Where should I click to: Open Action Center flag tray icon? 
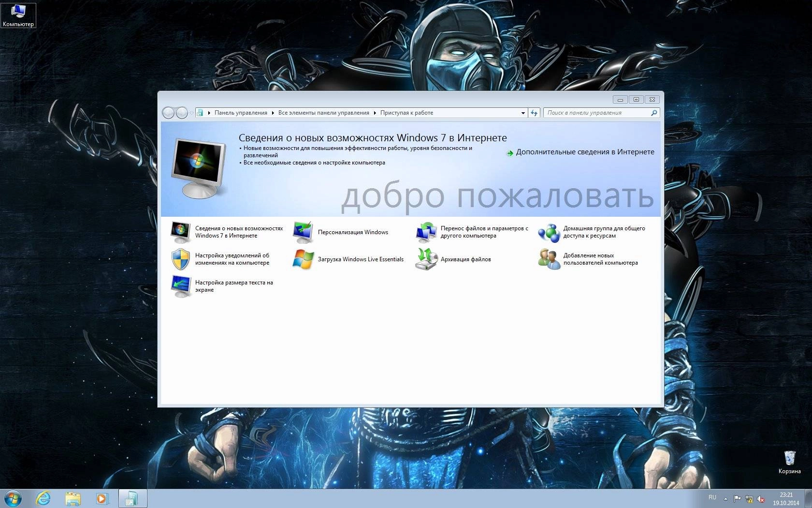click(x=737, y=498)
